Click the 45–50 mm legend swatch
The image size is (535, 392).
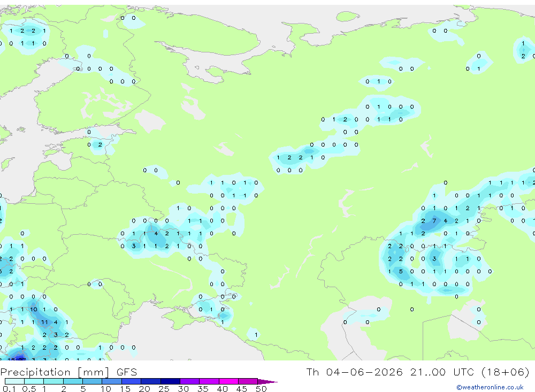click(x=248, y=381)
